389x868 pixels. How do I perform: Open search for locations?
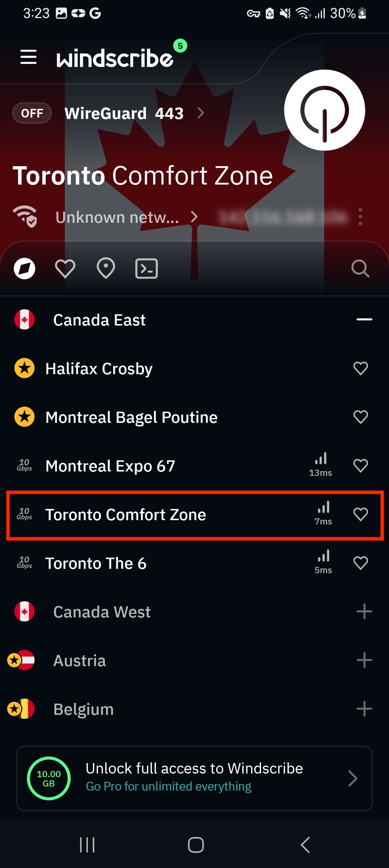click(360, 269)
